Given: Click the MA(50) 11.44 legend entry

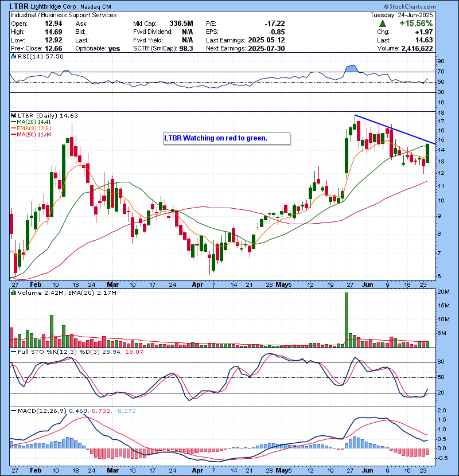Looking at the screenshot, I should [x=31, y=135].
